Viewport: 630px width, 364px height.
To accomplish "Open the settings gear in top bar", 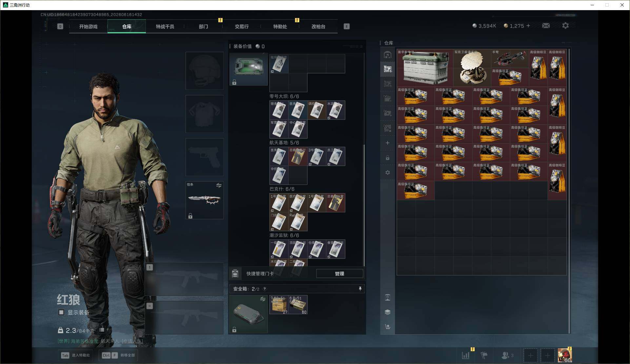I will click(x=565, y=26).
